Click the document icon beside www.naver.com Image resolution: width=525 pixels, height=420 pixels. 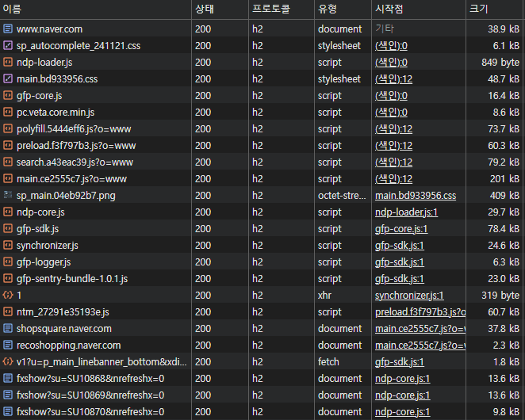pyautogui.click(x=8, y=29)
